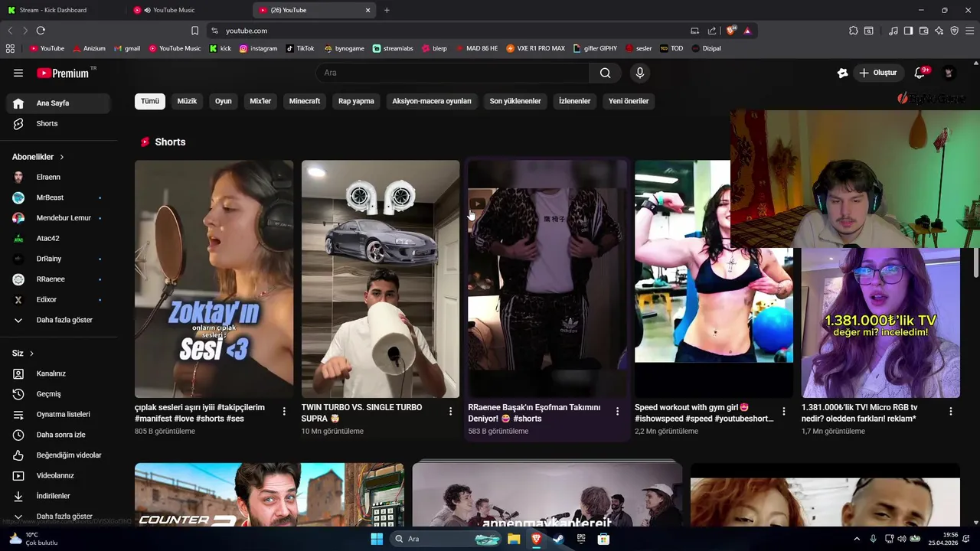Open the Brave Shields lion icon

[x=731, y=31]
